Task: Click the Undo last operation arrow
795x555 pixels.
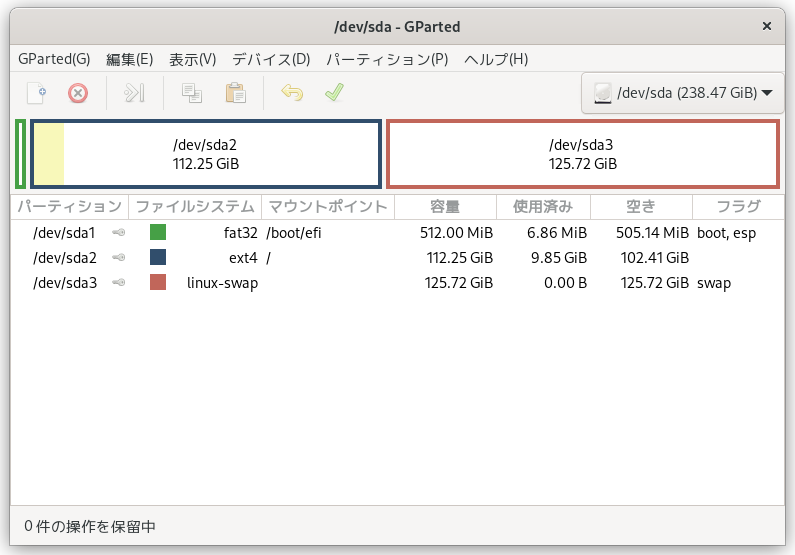Action: [x=292, y=93]
